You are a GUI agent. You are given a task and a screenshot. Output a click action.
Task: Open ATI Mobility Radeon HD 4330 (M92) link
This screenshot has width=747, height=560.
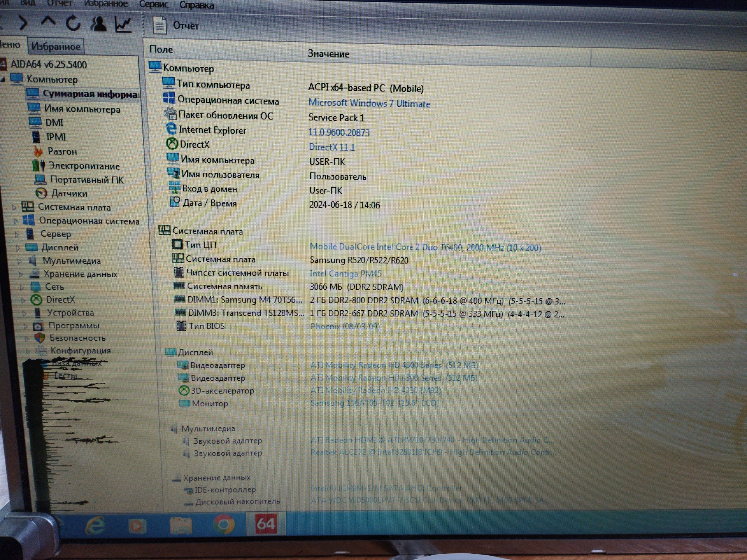coord(376,390)
